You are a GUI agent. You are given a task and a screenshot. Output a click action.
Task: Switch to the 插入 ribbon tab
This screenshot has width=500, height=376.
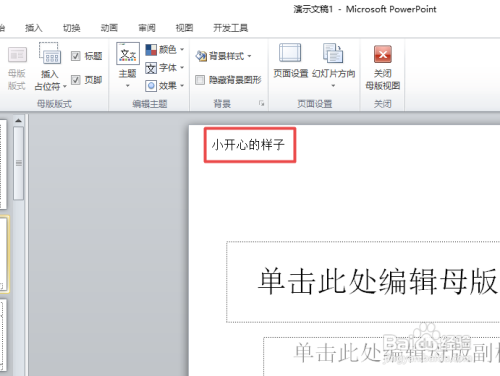34,28
